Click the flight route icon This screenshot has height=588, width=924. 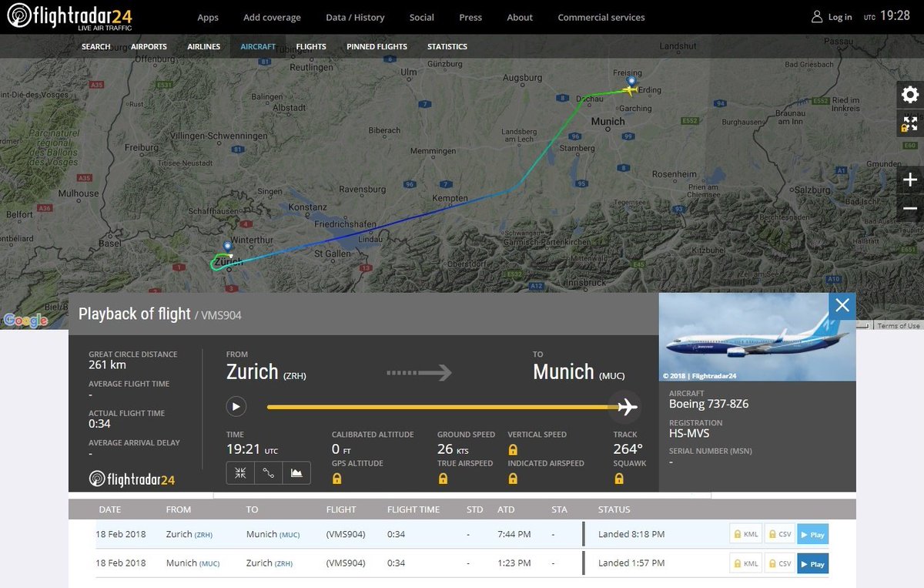click(x=268, y=473)
